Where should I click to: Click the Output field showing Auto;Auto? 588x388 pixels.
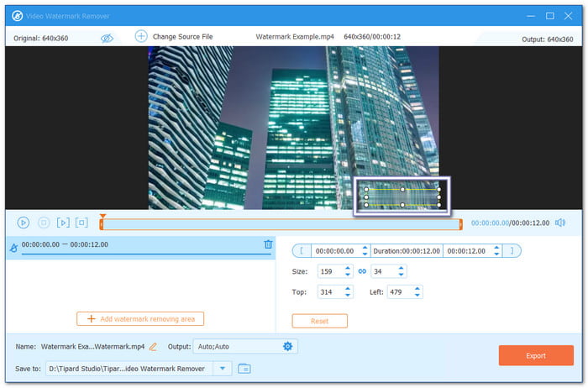(245, 346)
